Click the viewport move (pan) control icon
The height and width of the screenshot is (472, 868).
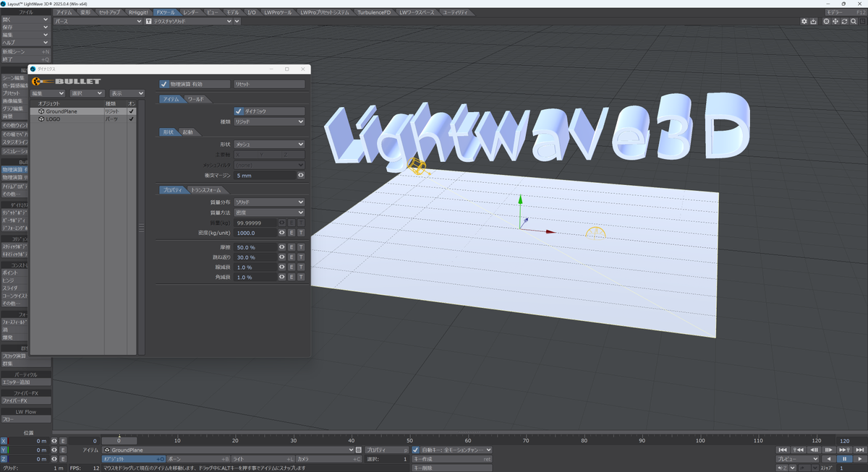[x=835, y=22]
